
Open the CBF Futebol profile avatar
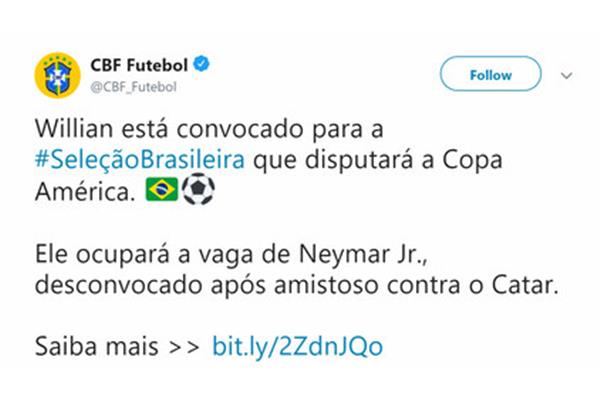[57, 75]
